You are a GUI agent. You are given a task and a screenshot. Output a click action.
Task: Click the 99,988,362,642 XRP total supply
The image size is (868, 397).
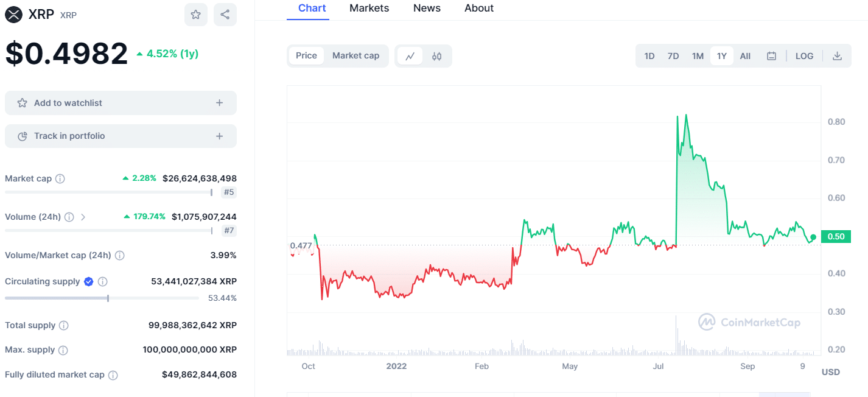click(x=192, y=326)
